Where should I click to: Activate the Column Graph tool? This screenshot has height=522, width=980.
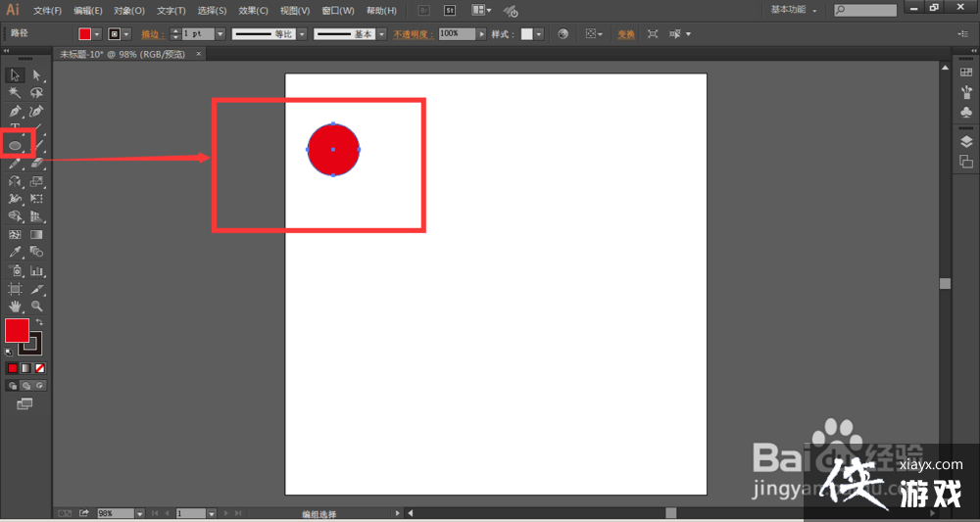(37, 271)
